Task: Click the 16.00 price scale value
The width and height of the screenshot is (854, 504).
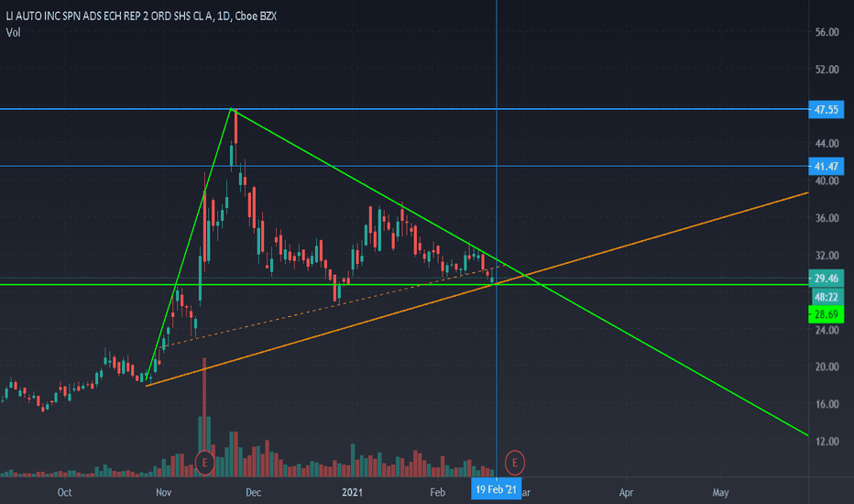Action: point(827,404)
